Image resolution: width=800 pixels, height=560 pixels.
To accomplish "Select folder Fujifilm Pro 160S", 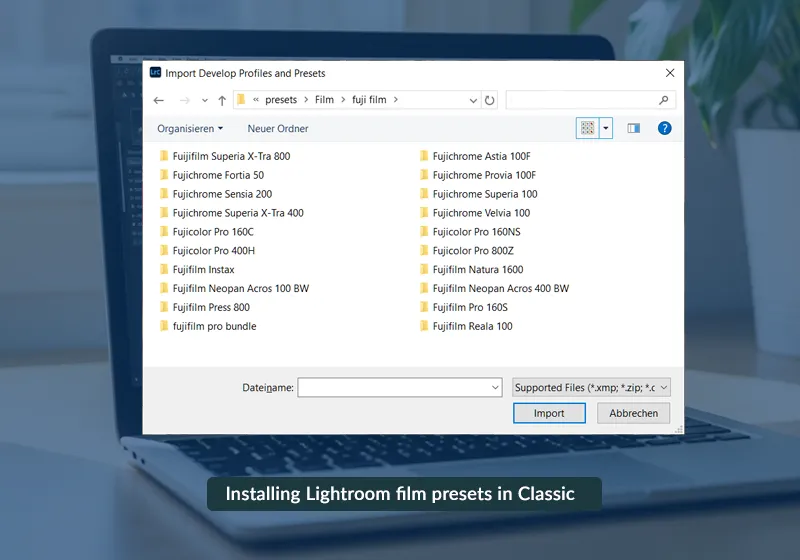I will pos(464,307).
